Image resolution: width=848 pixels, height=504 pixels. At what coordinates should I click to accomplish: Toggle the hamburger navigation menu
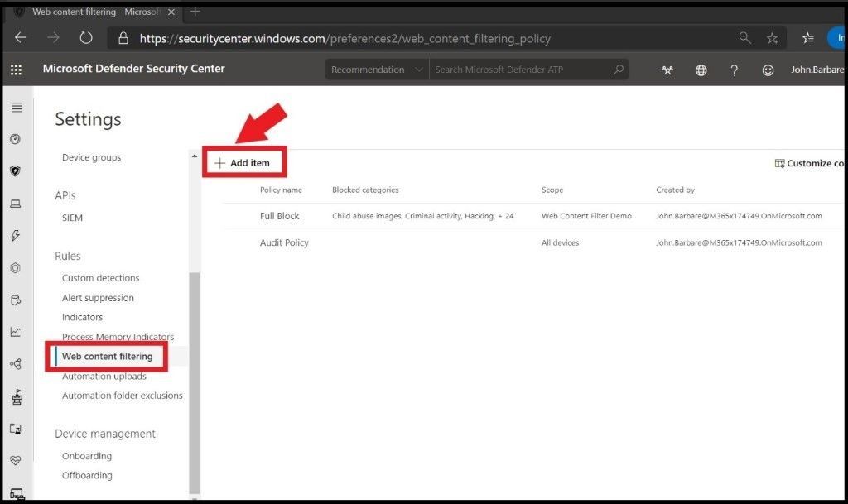coord(17,108)
